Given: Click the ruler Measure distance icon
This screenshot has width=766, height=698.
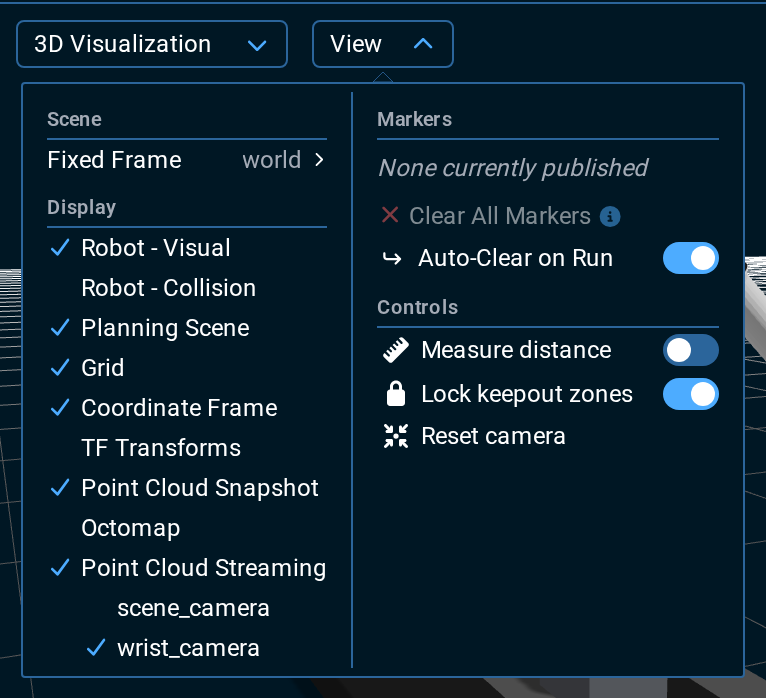Looking at the screenshot, I should pos(396,350).
